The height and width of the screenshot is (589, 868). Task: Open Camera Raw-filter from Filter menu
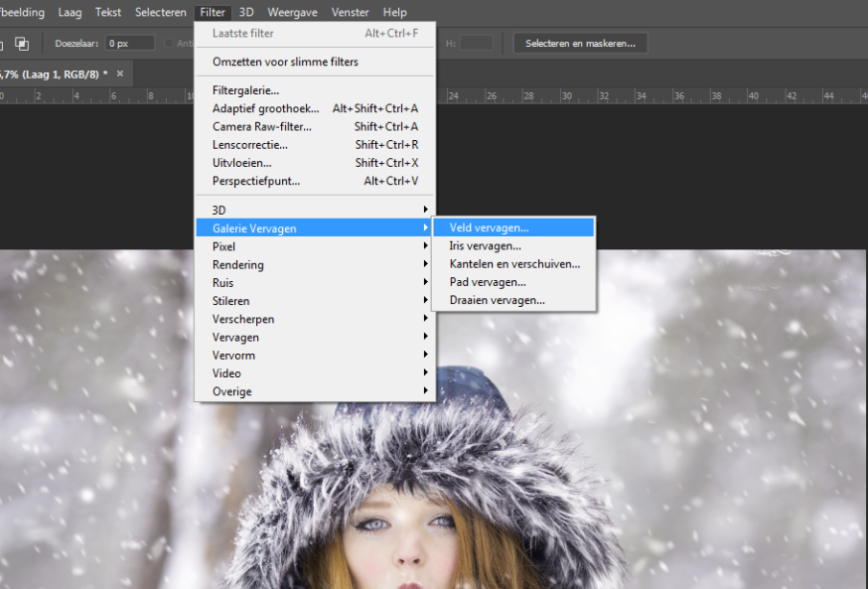pyautogui.click(x=262, y=126)
